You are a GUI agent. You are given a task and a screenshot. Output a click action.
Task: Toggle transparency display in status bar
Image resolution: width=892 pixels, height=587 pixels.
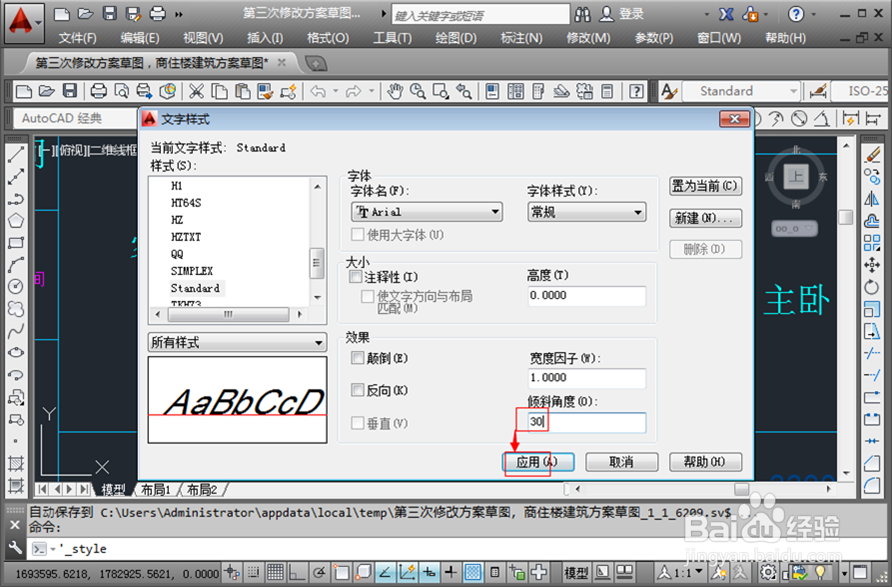(473, 572)
